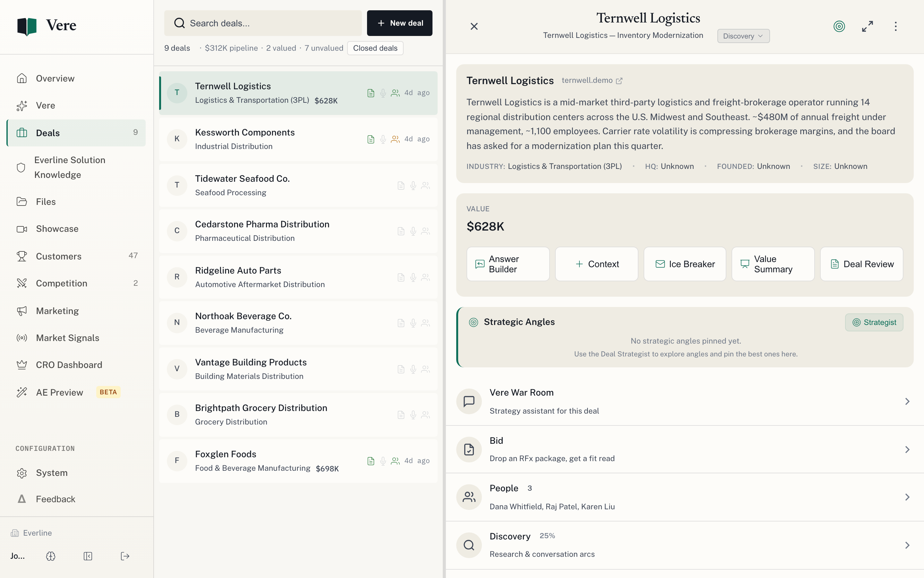Go to the CRO Dashboard section

click(76, 365)
